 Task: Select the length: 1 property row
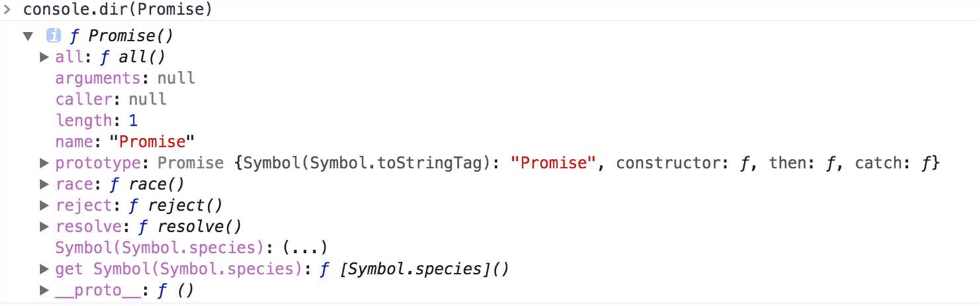97,121
